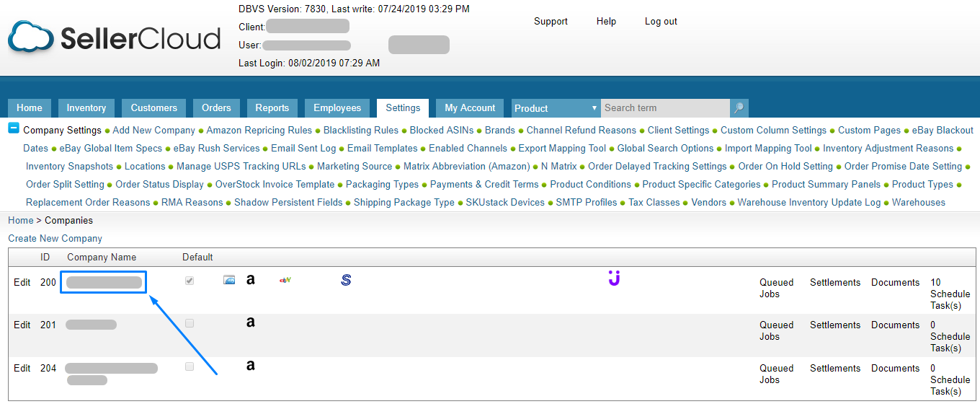Open Enabled Channels link

pos(468,149)
